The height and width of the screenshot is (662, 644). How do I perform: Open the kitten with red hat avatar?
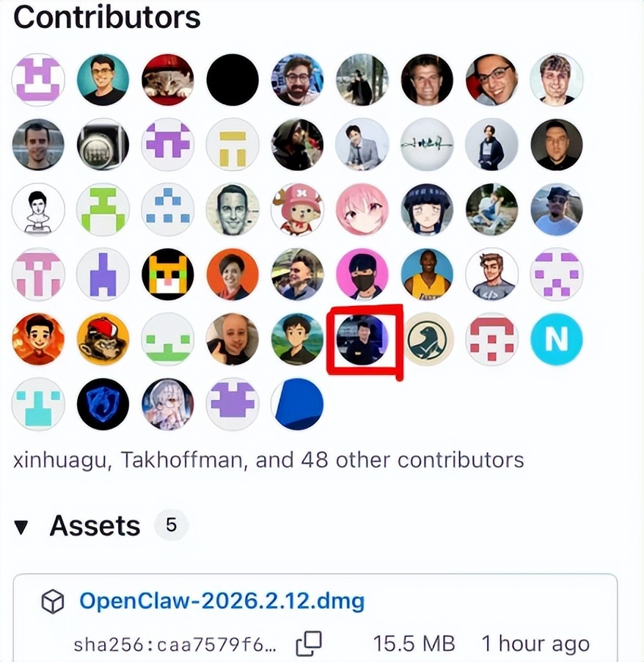168,80
